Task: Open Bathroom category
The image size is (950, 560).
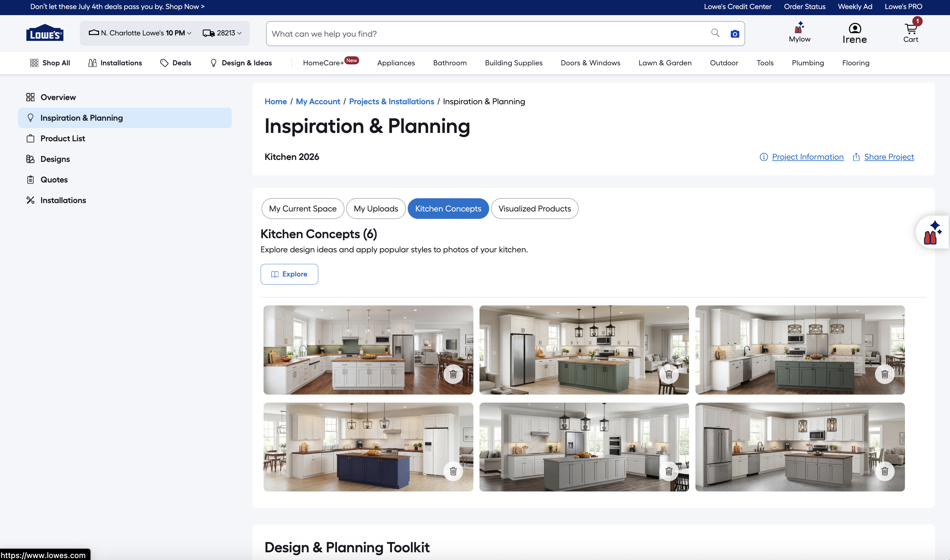Action: 450,63
